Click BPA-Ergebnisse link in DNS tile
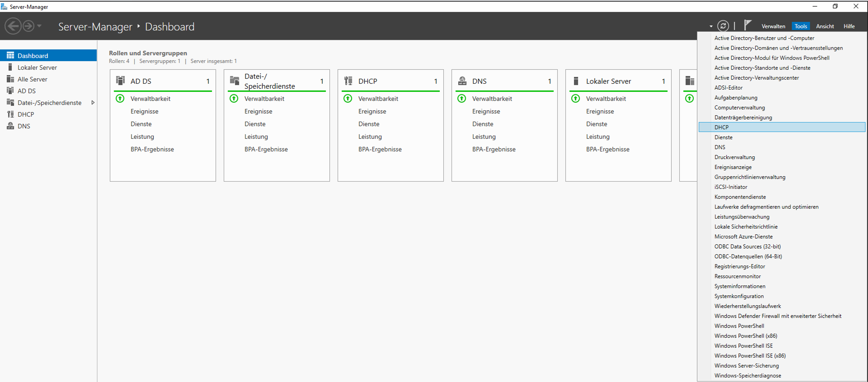Viewport: 868px width, 382px height. click(x=494, y=149)
